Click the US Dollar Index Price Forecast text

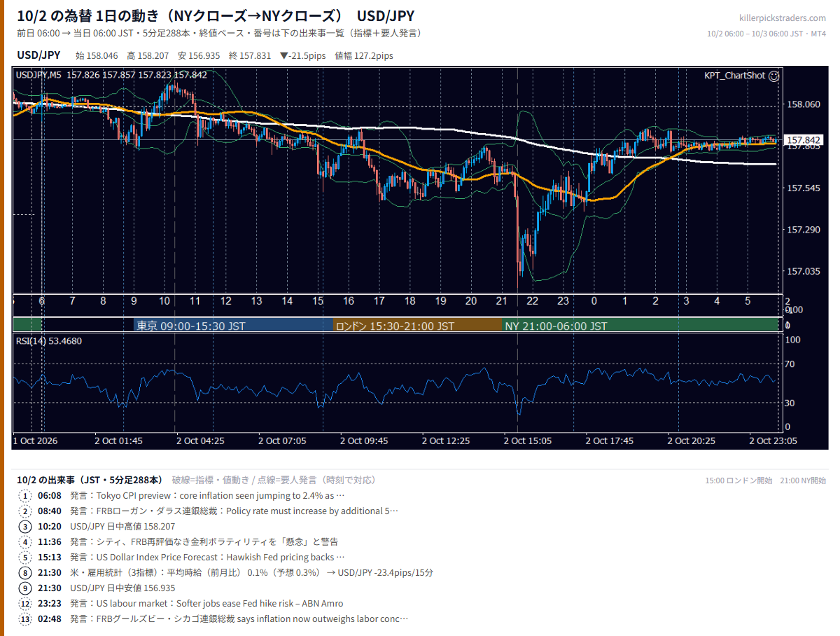(x=207, y=557)
